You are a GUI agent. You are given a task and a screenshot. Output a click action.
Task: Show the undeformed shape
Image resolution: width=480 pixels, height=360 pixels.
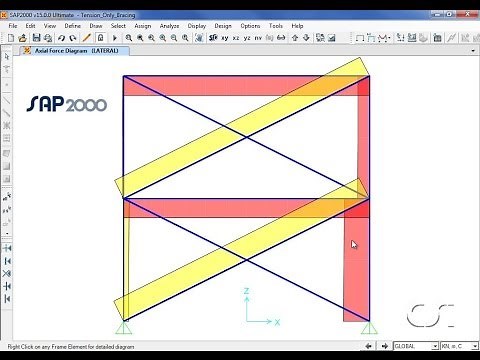[x=360, y=38]
